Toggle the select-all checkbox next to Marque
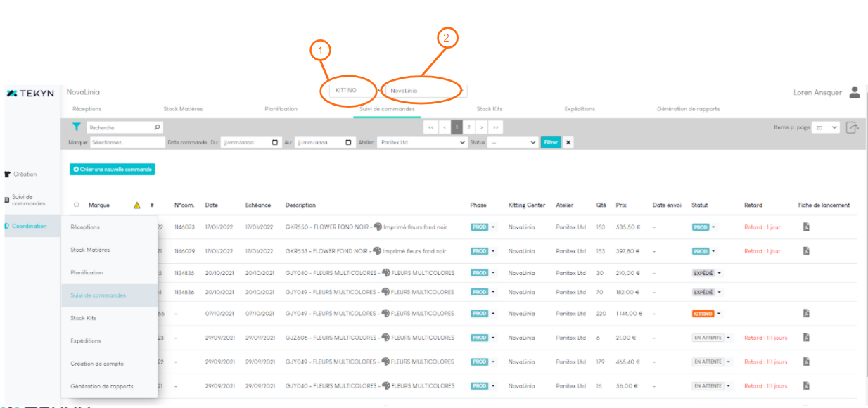Viewport: 868px width, 408px height. point(77,205)
